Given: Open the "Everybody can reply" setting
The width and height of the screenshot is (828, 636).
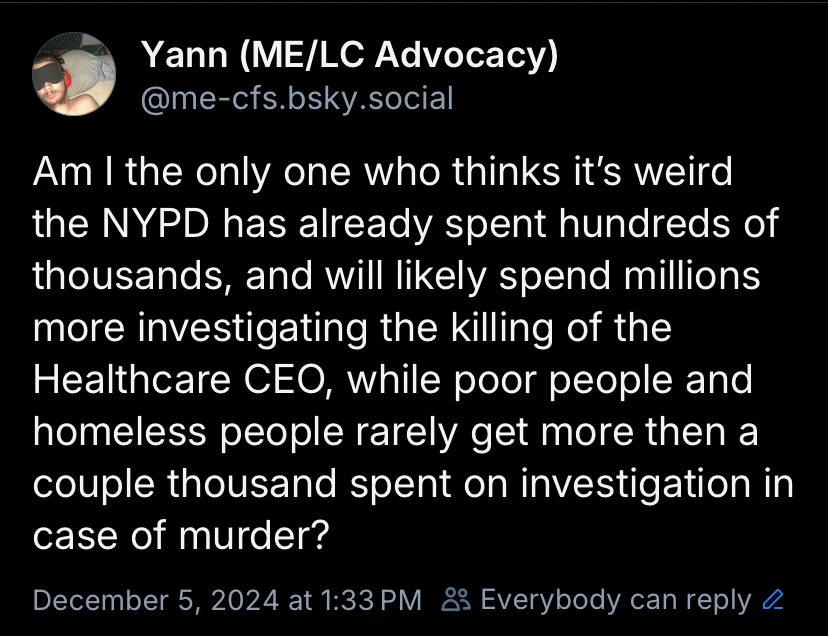Looking at the screenshot, I should (x=615, y=600).
